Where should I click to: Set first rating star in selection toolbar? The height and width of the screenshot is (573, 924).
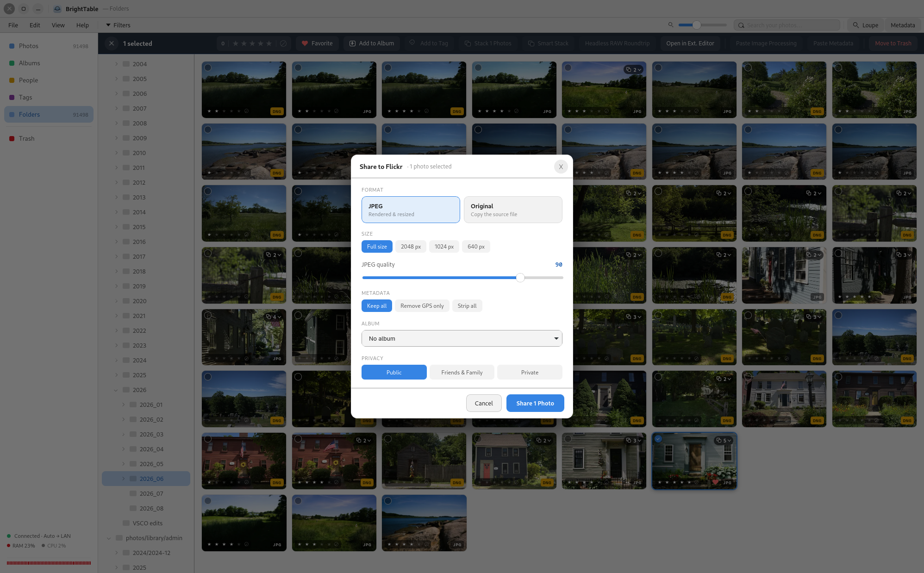[x=236, y=44]
